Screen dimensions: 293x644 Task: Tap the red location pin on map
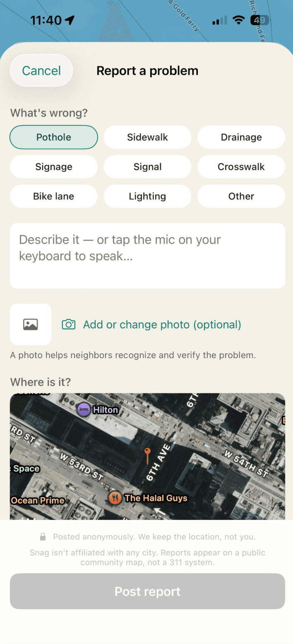(x=147, y=456)
